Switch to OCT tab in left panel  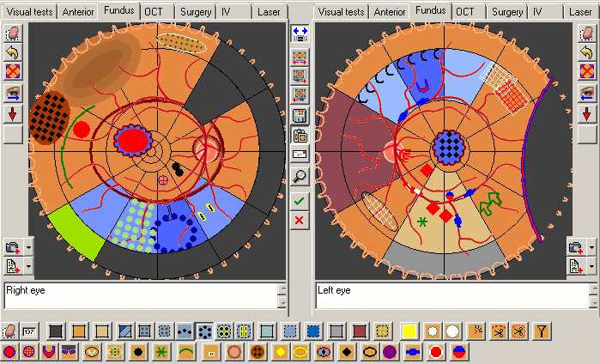click(154, 12)
